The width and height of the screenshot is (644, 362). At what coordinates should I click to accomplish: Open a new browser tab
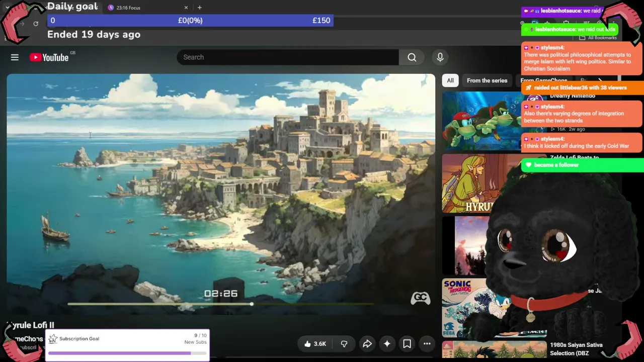click(200, 8)
